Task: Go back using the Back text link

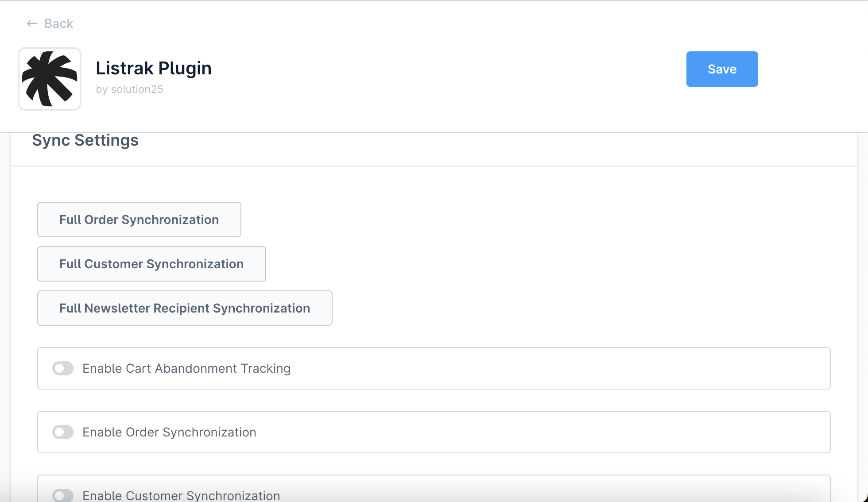Action: coord(58,23)
